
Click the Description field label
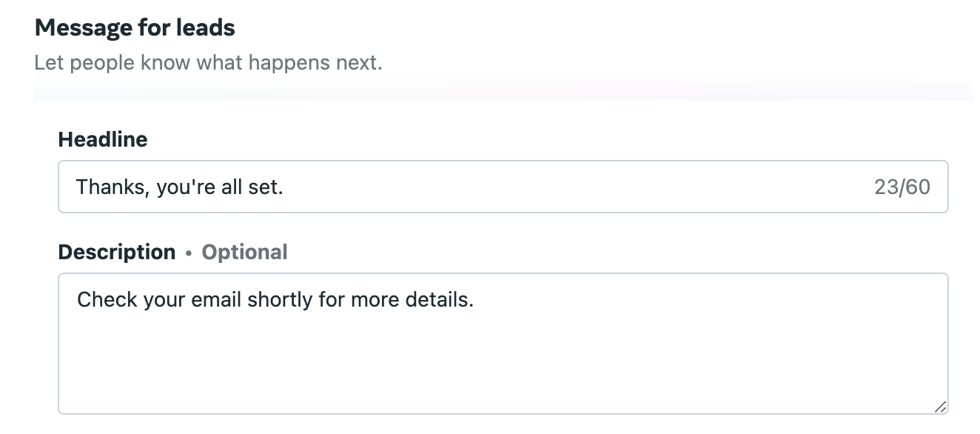(x=117, y=253)
